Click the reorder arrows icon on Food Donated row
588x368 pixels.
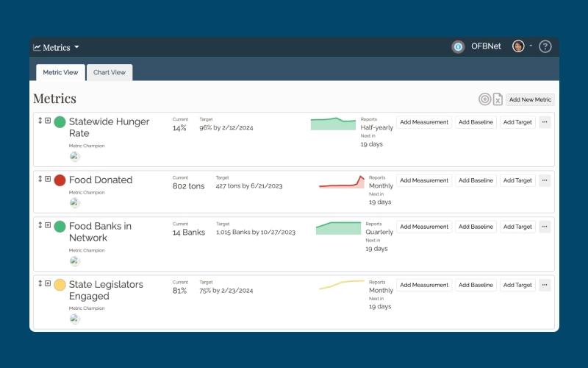[x=40, y=179]
